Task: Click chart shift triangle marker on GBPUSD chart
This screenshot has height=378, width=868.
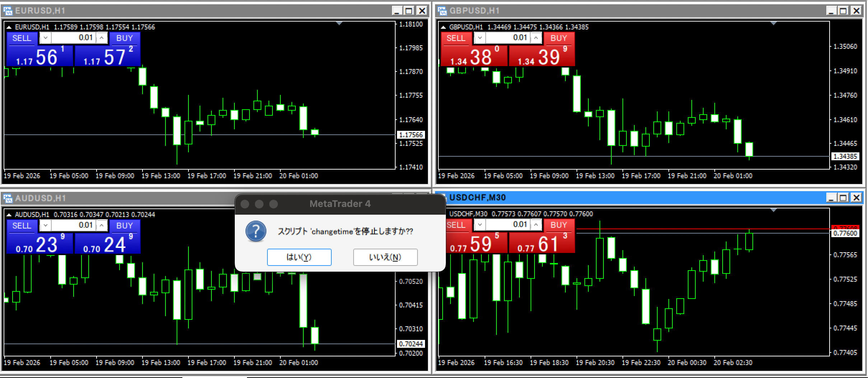Action: [773, 23]
